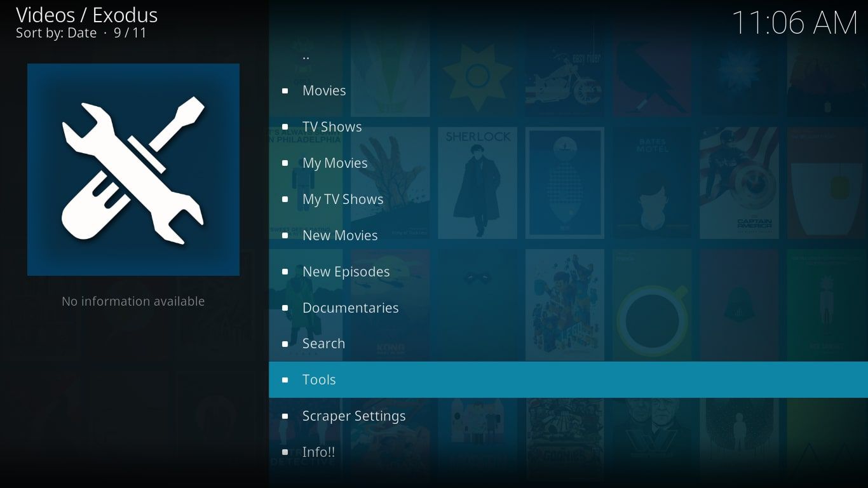This screenshot has width=868, height=488.
Task: Click the bullet icon beside My TV Shows
Action: click(x=285, y=200)
